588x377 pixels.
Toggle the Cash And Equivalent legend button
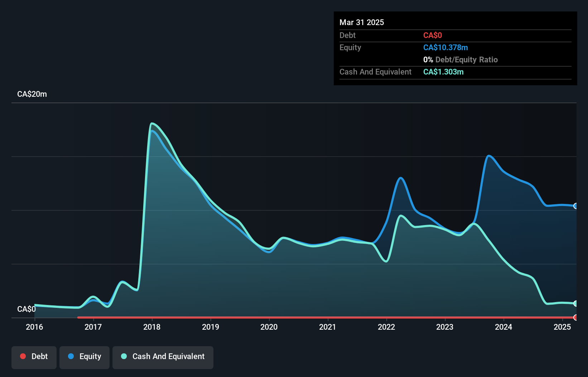(x=163, y=357)
